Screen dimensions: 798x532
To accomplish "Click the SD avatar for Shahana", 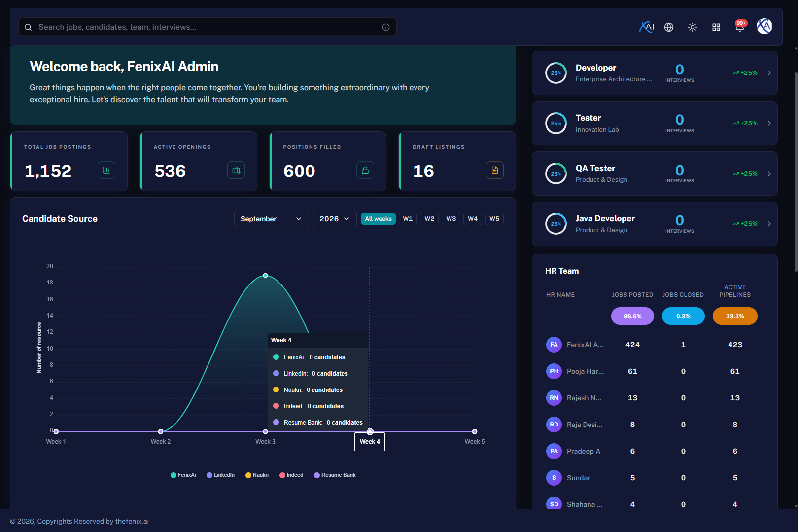I will coord(554,503).
